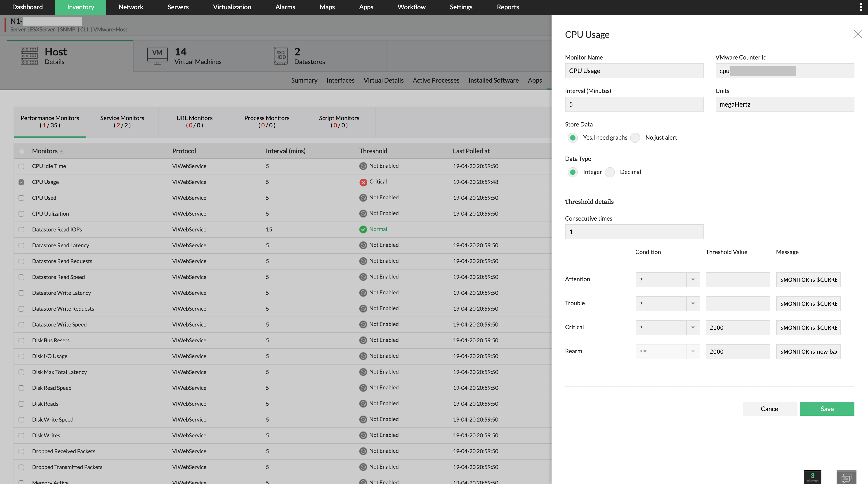Click the Virtual Machines monitor icon

click(157, 55)
